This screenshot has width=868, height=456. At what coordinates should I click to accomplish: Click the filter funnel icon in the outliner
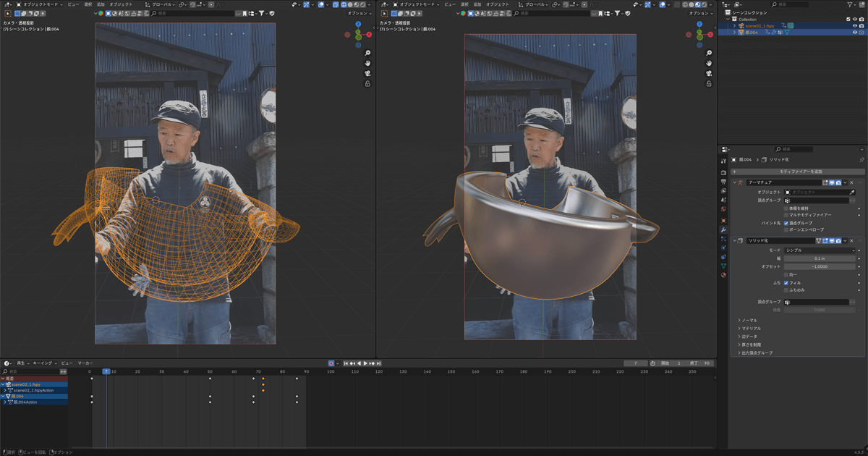tap(849, 4)
